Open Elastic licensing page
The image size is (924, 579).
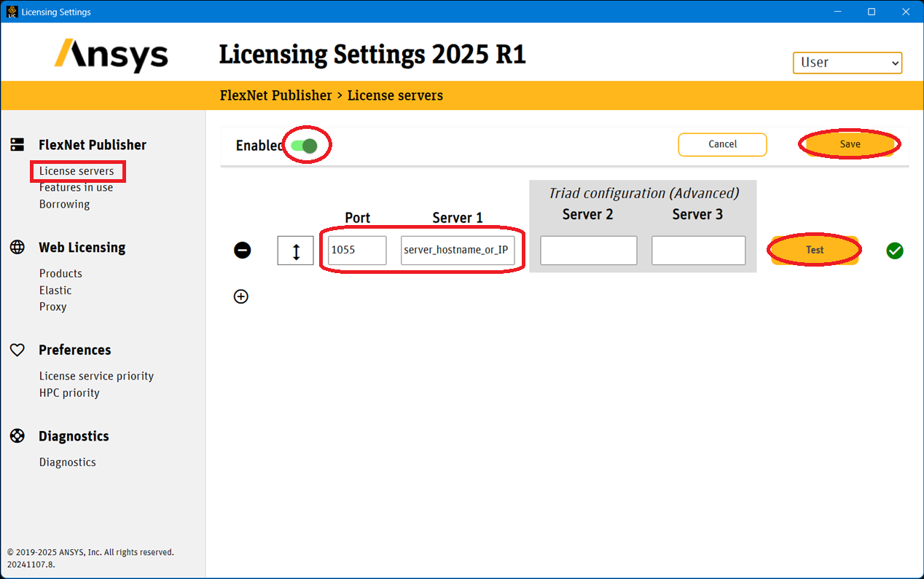click(55, 290)
